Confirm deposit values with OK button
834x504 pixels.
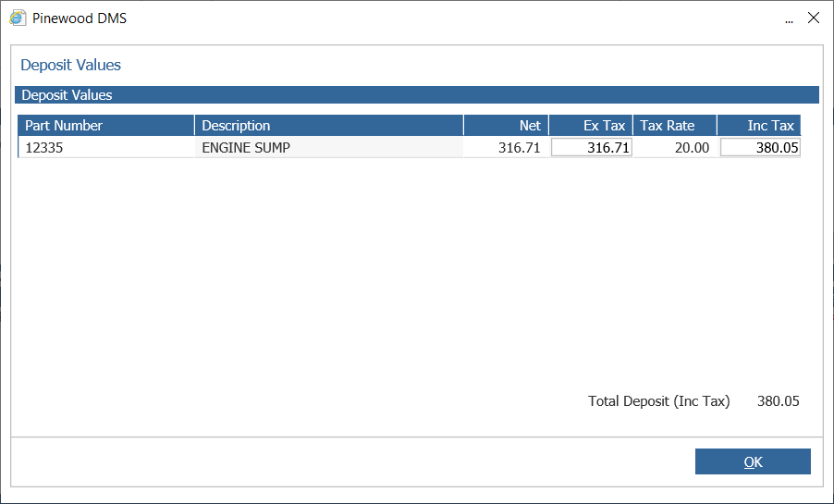[x=753, y=461]
